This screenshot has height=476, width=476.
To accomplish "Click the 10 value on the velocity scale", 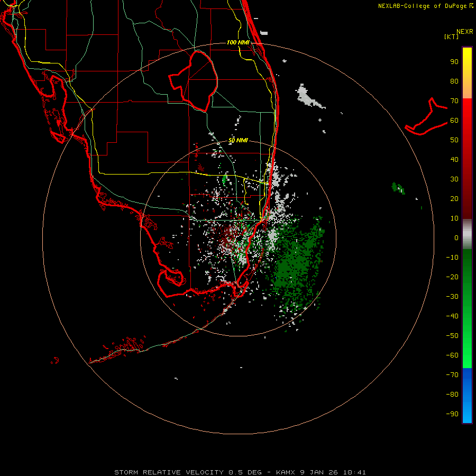I will [454, 218].
